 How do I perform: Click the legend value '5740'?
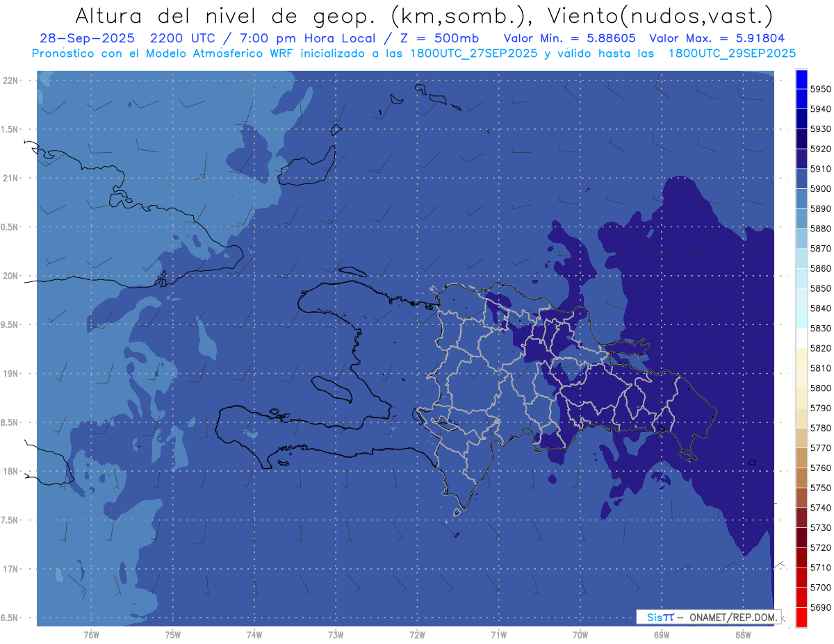(x=821, y=508)
